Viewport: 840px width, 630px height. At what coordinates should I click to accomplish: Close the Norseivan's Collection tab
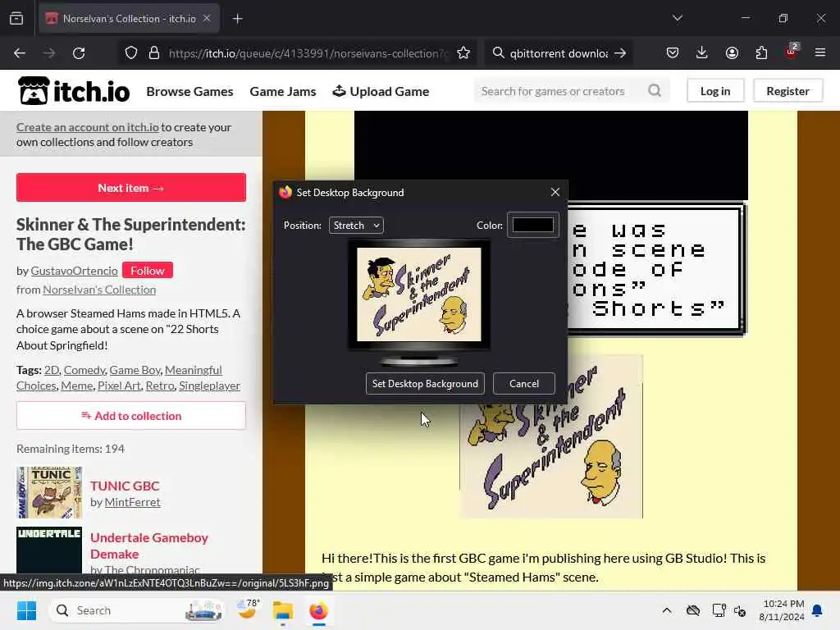click(x=207, y=18)
